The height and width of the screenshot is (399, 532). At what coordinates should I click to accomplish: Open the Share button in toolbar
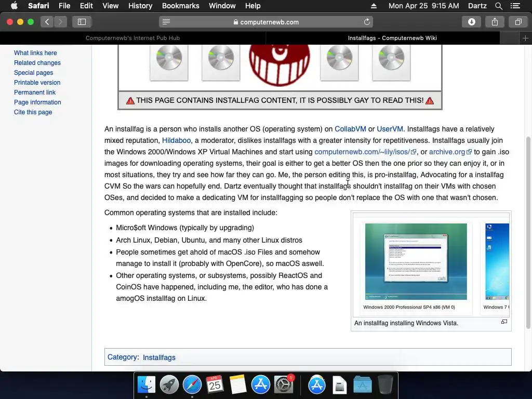coord(495,22)
